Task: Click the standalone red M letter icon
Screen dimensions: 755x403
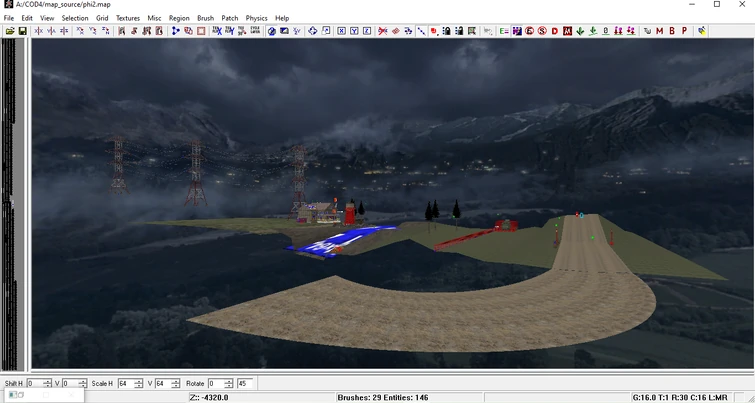Action: pyautogui.click(x=659, y=31)
